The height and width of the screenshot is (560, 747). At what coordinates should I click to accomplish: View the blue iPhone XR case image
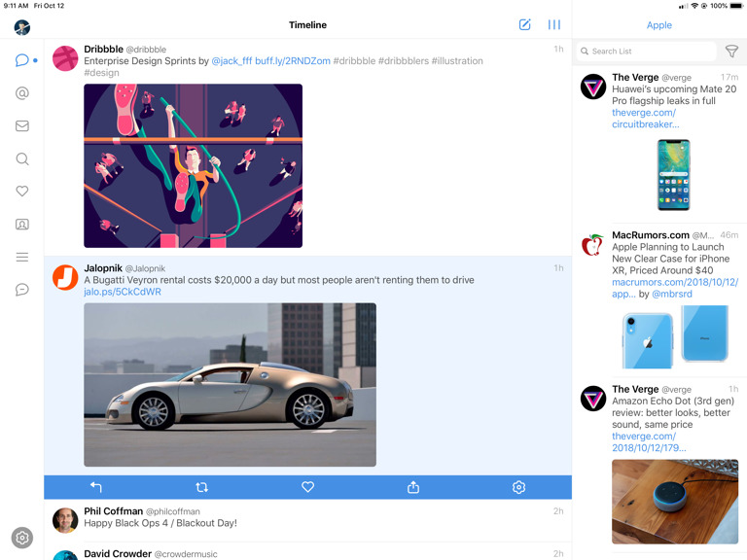click(x=675, y=336)
